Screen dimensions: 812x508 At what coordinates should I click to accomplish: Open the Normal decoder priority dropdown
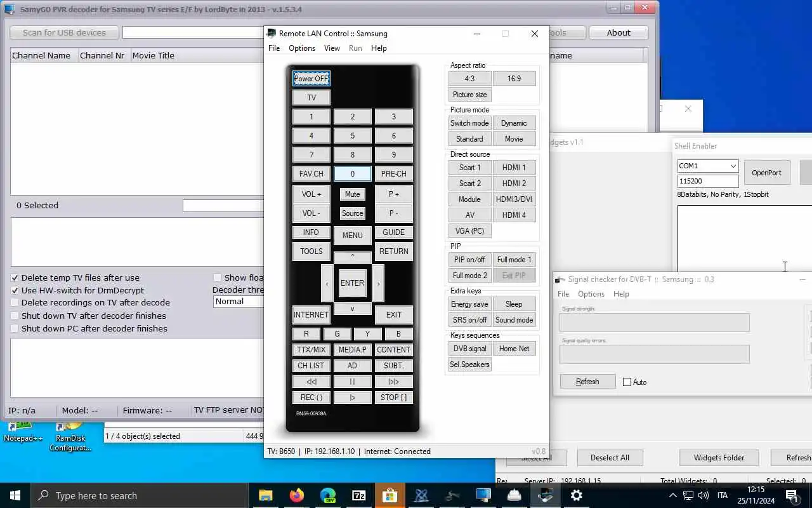click(x=239, y=302)
